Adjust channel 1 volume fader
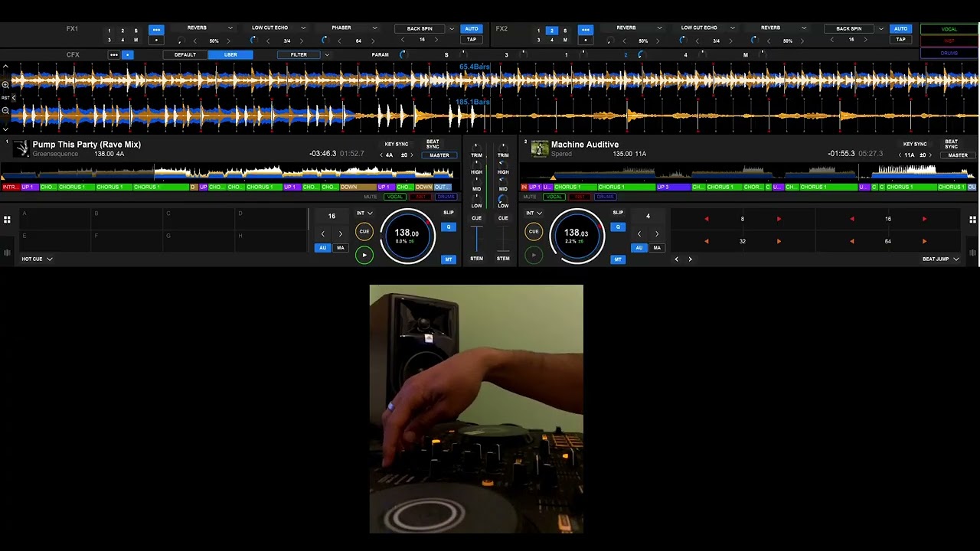The width and height of the screenshot is (980, 551). 477,238
